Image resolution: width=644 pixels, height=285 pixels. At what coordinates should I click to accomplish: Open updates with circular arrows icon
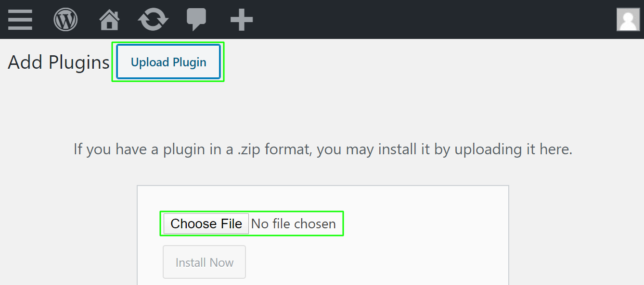[x=153, y=20]
